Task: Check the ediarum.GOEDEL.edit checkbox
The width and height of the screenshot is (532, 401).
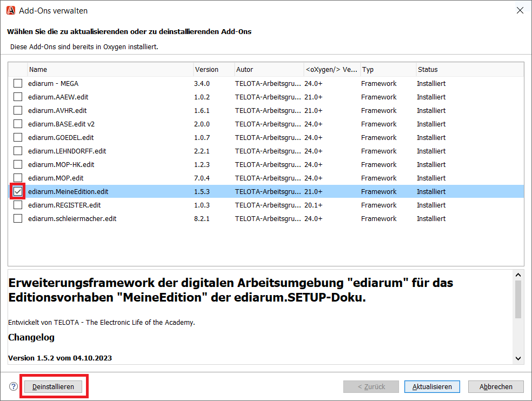Action: tap(18, 137)
